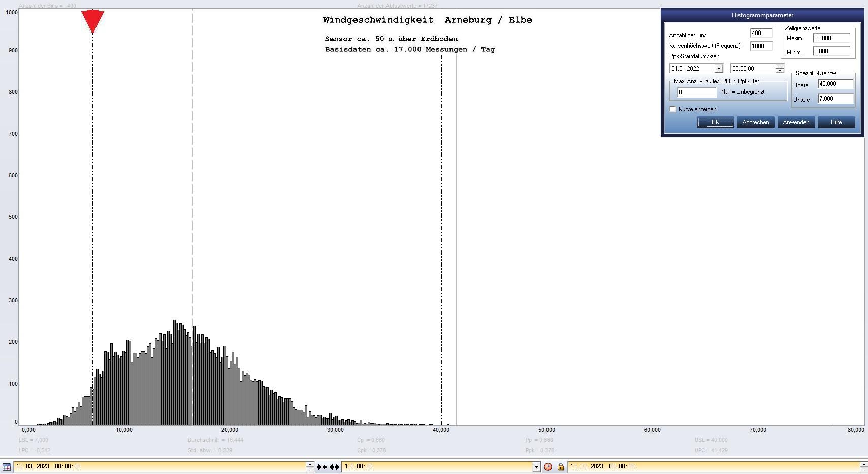This screenshot has height=474, width=868.
Task: Click the Anzahl der Bins input field
Action: pyautogui.click(x=761, y=33)
